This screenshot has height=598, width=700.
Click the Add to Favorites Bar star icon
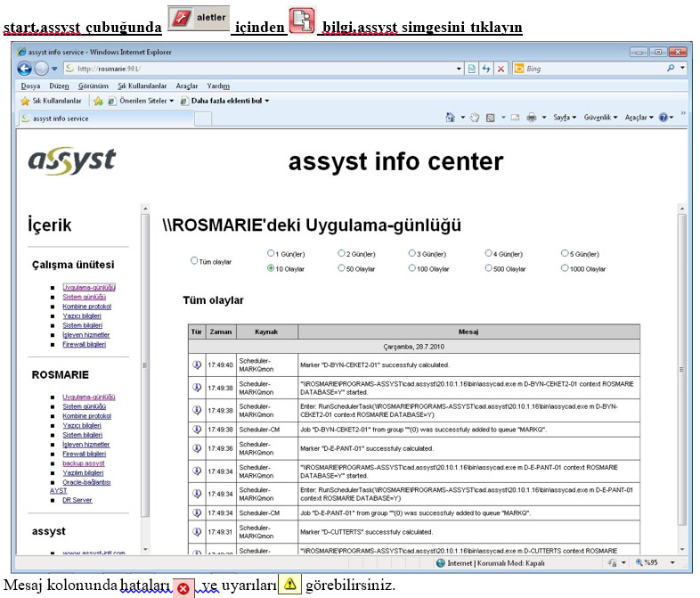[x=98, y=101]
